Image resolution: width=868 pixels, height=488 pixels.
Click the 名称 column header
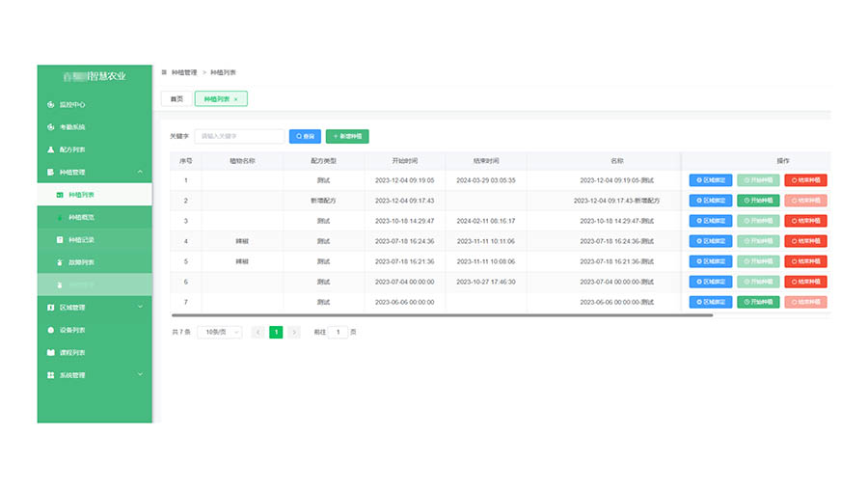coord(617,161)
